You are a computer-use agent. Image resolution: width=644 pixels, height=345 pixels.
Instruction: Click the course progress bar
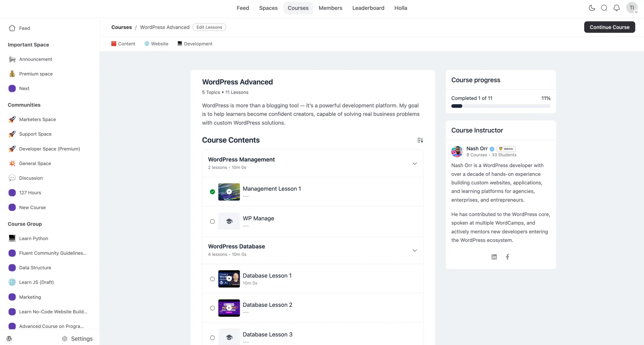pyautogui.click(x=501, y=106)
